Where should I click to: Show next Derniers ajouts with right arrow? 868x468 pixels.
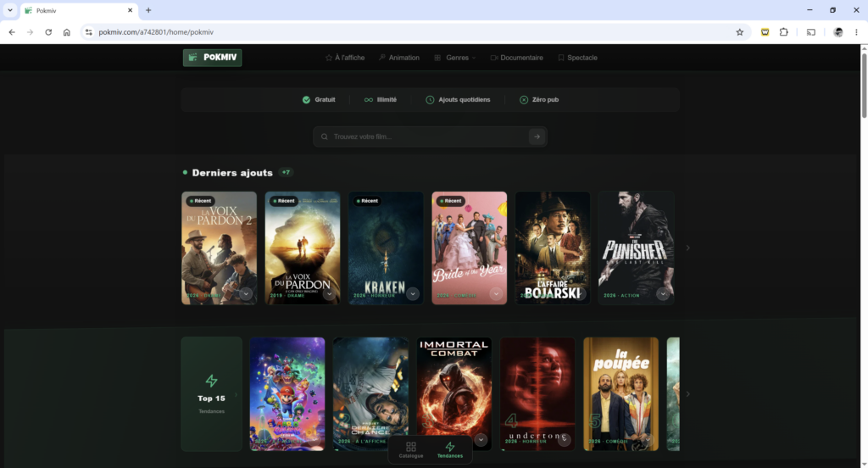click(688, 248)
